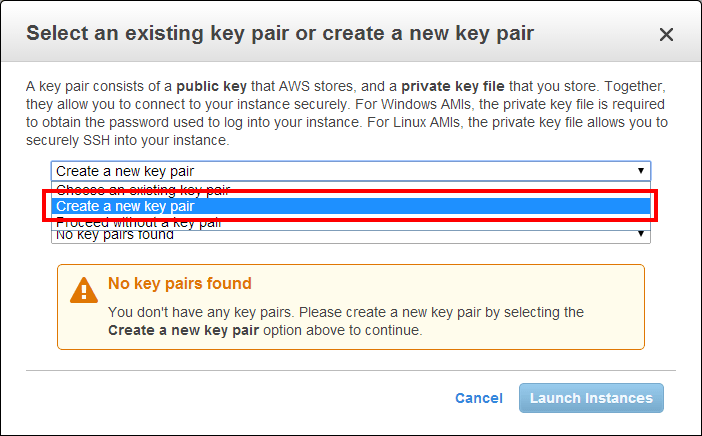Click the top dropdown's arrow

click(x=641, y=171)
